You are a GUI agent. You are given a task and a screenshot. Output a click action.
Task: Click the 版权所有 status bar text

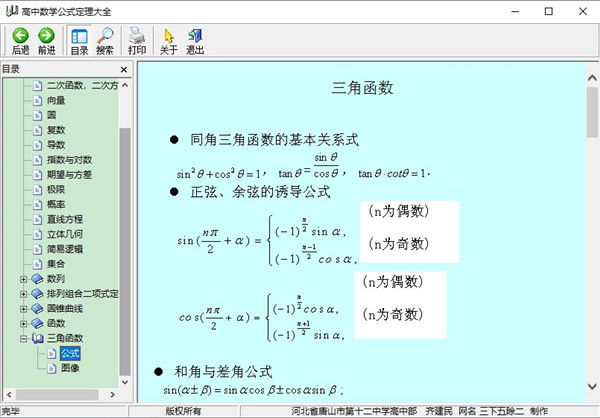(183, 411)
